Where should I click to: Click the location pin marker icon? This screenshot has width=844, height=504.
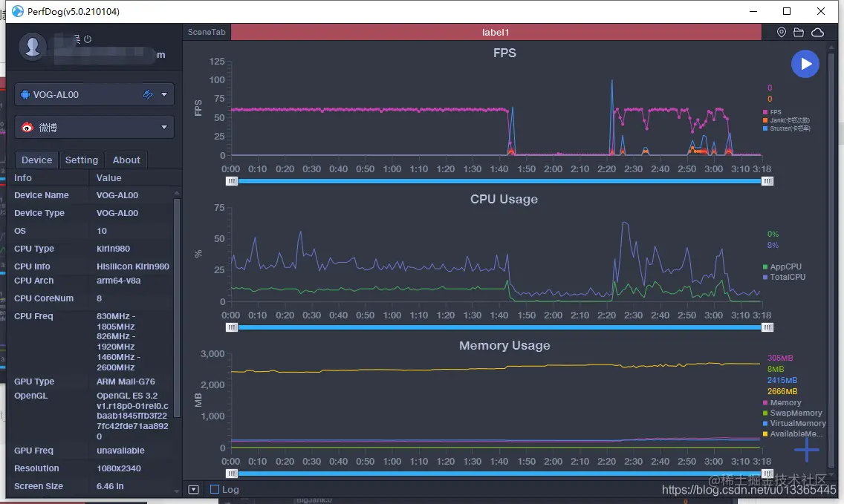782,32
